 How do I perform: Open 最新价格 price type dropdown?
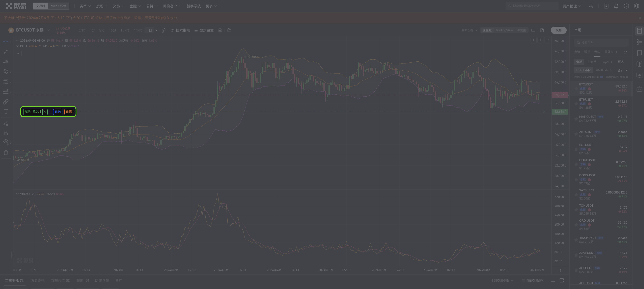pyautogui.click(x=470, y=30)
